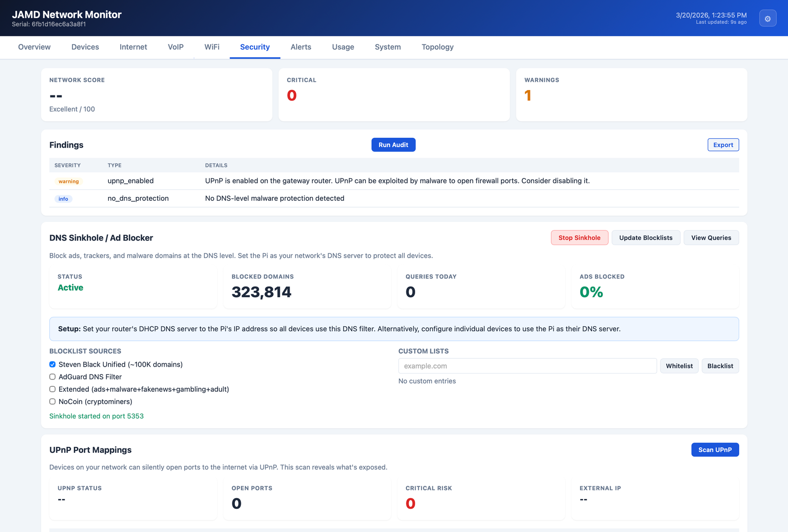The image size is (788, 532).
Task: Open the System tab
Action: pos(388,47)
